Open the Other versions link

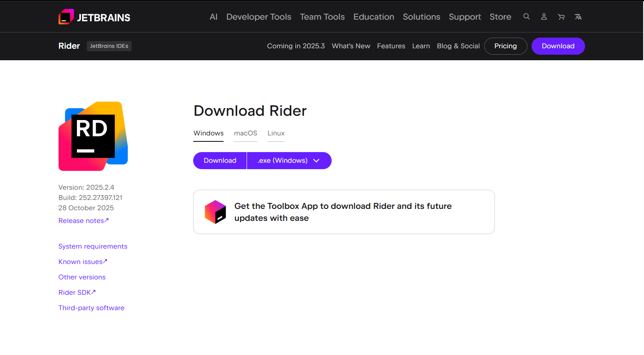(82, 277)
